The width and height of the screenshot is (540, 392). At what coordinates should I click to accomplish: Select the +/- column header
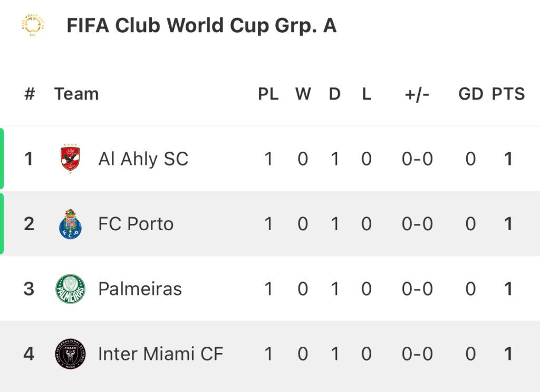(417, 94)
